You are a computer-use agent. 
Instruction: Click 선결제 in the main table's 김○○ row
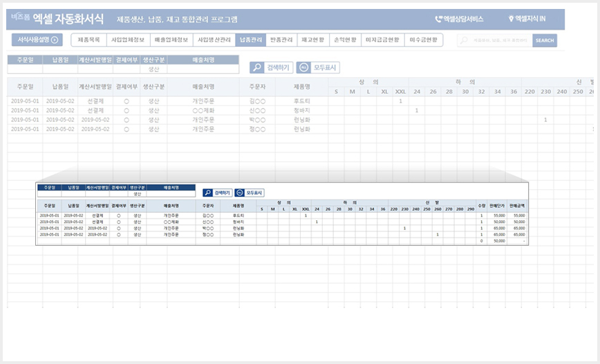[95, 102]
